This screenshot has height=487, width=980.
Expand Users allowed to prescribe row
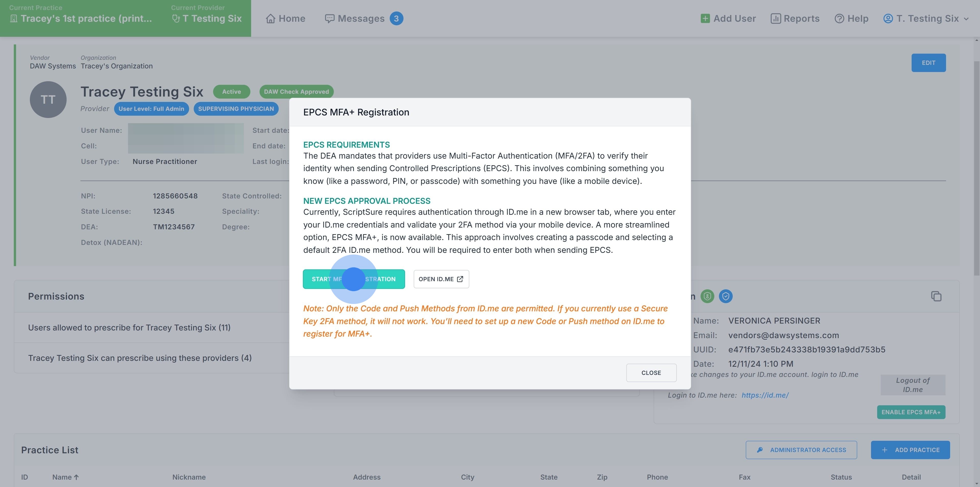tap(151, 327)
